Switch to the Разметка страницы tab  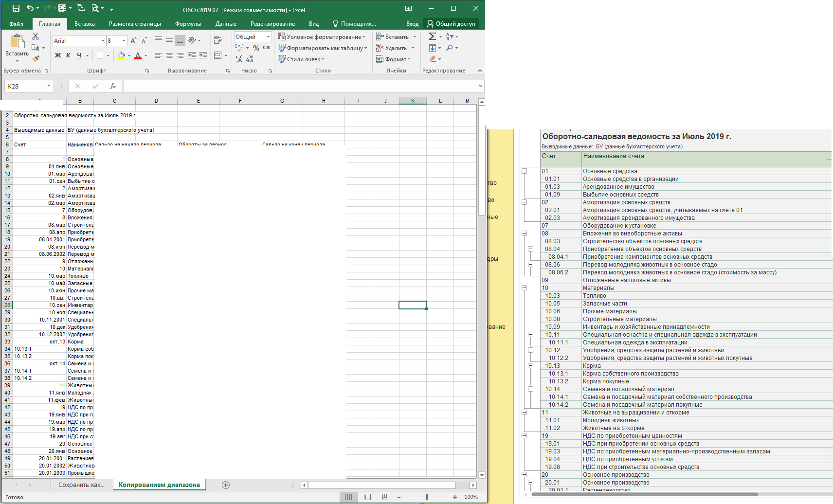135,24
